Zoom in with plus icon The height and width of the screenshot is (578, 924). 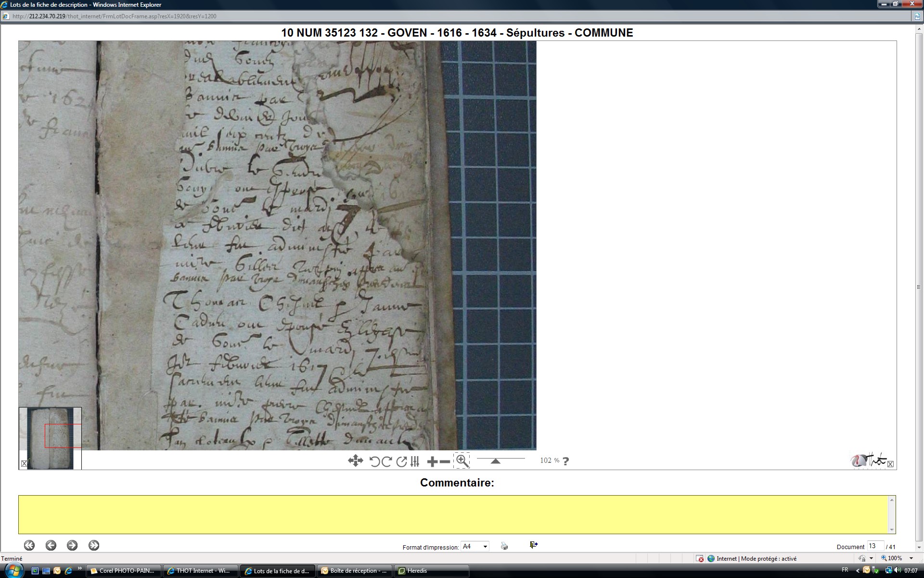point(432,461)
